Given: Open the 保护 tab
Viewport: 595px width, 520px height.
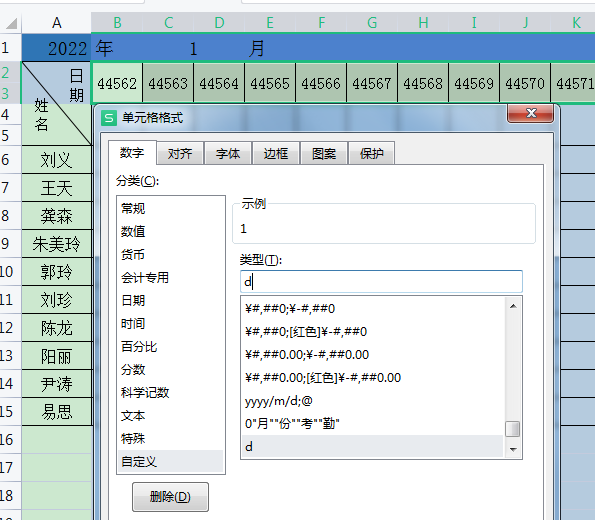Looking at the screenshot, I should tap(371, 153).
